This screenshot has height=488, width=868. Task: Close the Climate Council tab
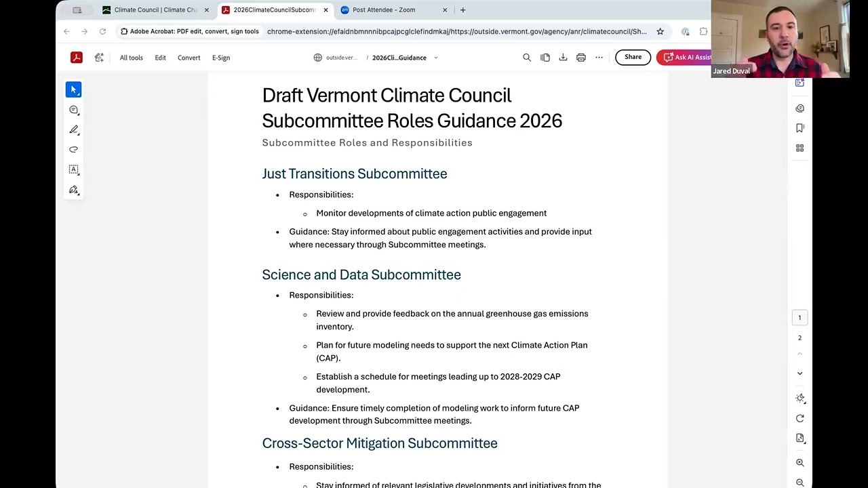tap(207, 9)
